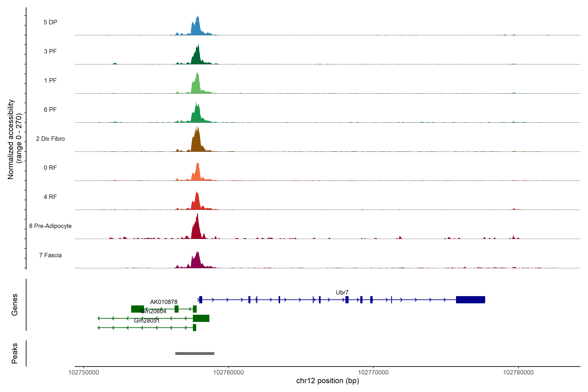Select the 0 RF track label

pyautogui.click(x=50, y=168)
